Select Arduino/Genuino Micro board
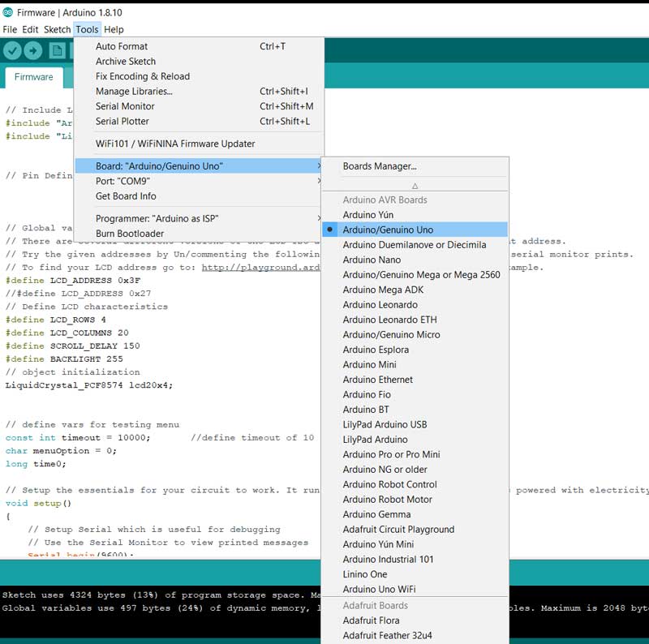 coord(415,334)
